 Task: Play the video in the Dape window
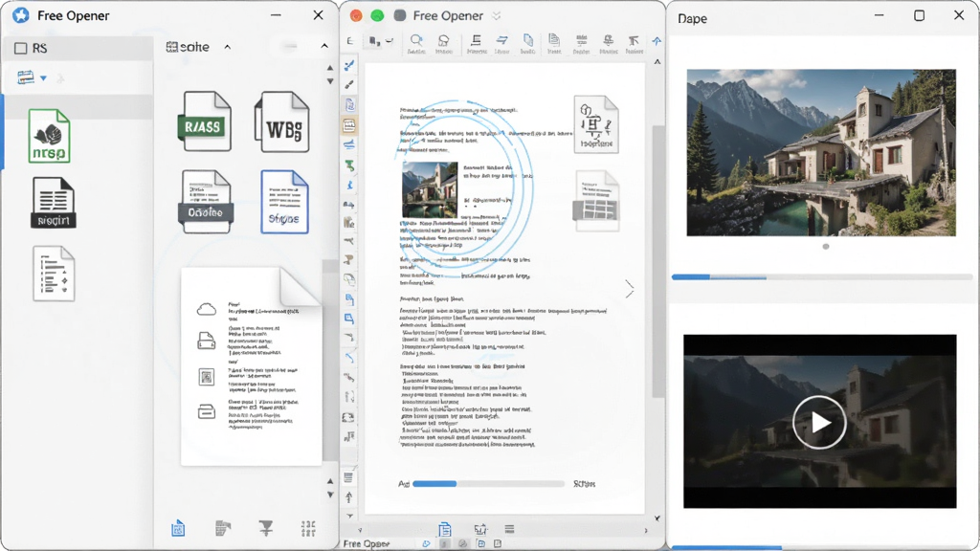tap(819, 422)
